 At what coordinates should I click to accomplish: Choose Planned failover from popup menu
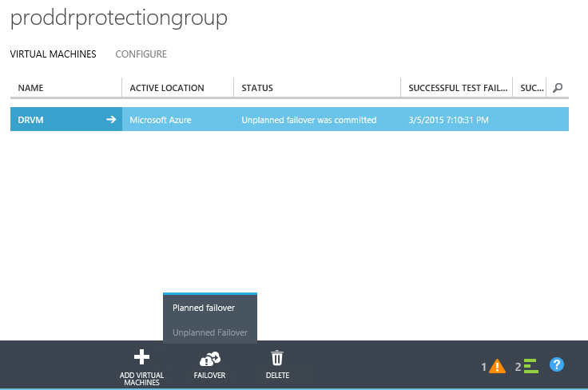point(204,308)
